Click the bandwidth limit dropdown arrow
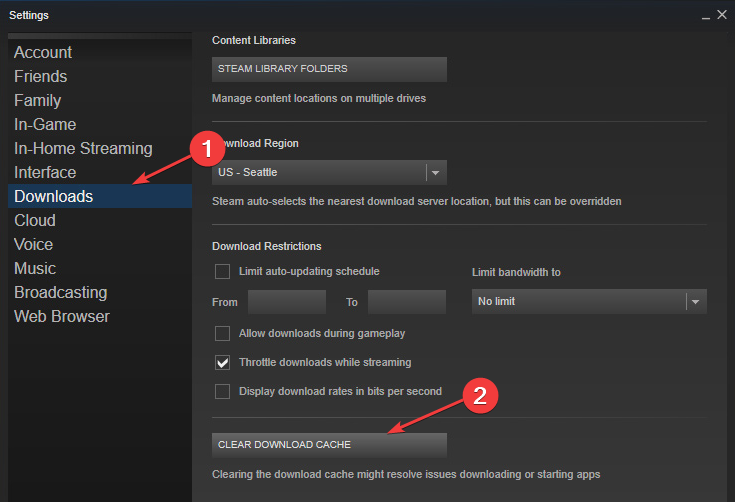The image size is (735, 502). click(x=696, y=302)
